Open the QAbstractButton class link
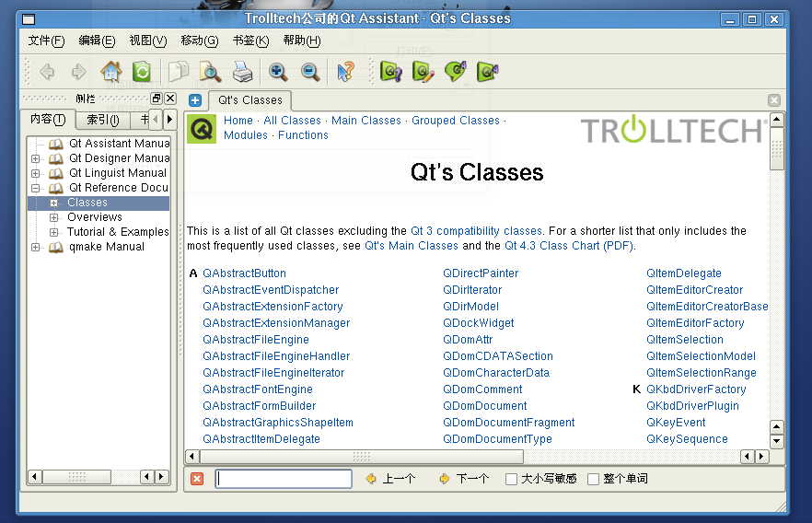The height and width of the screenshot is (523, 812). click(x=245, y=273)
